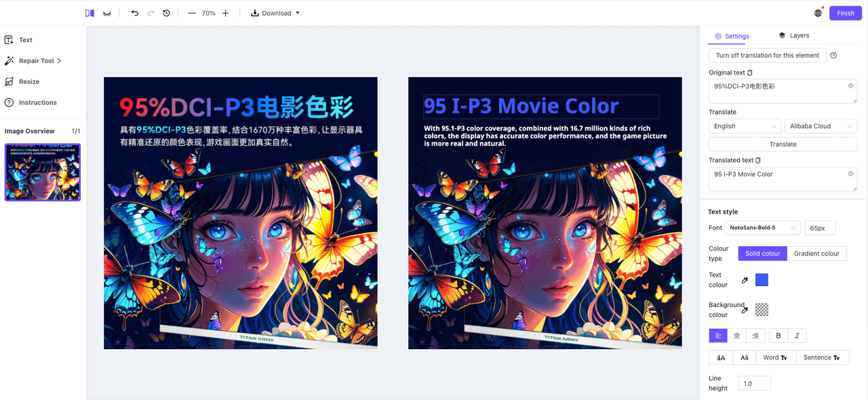Screen dimensions: 868x400
Task: Click the help icon beside translation toggle
Action: coord(833,56)
